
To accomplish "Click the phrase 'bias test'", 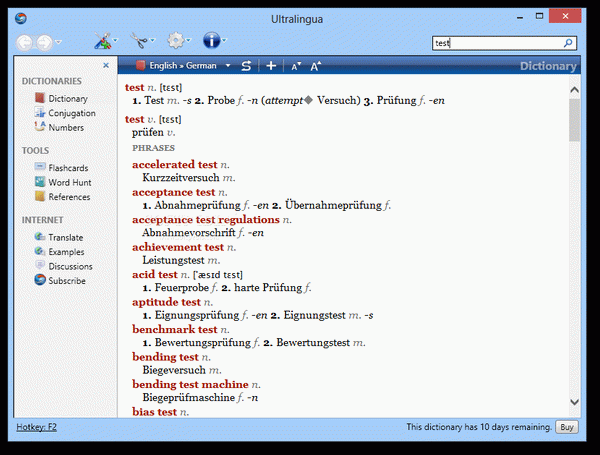I will tap(155, 412).
